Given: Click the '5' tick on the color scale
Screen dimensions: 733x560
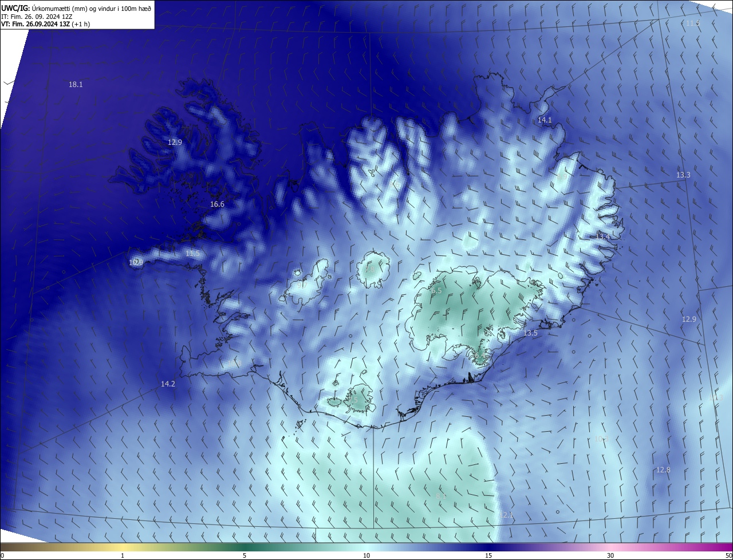Looking at the screenshot, I should coord(245,555).
